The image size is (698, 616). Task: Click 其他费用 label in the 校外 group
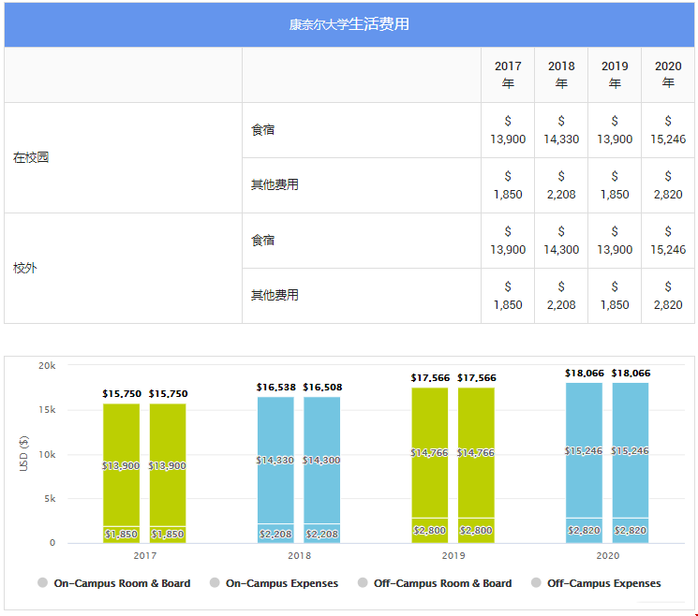[275, 295]
